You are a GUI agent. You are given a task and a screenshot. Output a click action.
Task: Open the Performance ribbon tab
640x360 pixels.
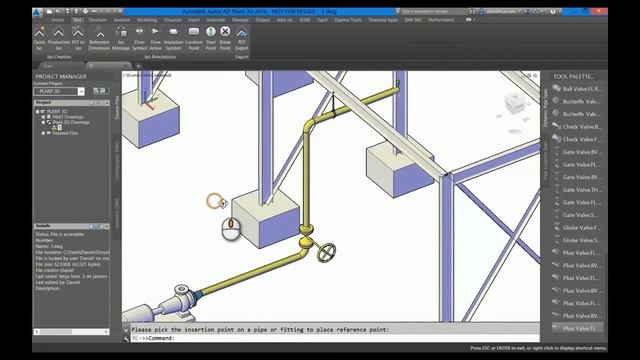coord(441,20)
